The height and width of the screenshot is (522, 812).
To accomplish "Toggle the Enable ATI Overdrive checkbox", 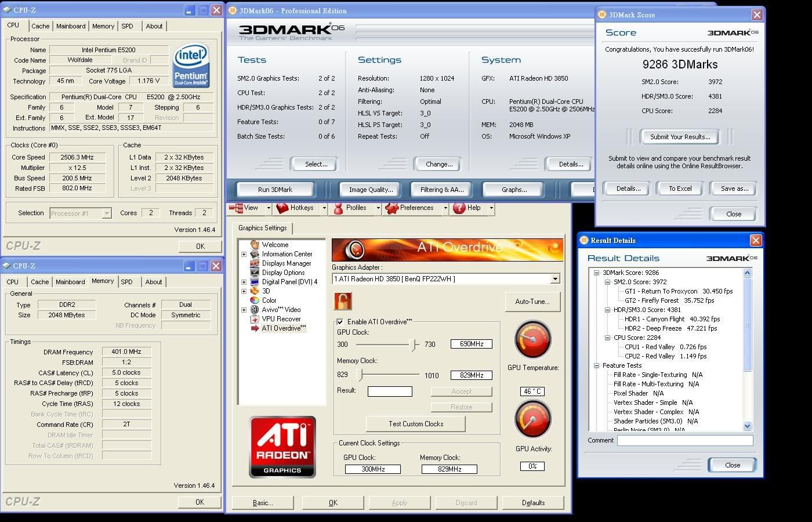I will coord(340,322).
